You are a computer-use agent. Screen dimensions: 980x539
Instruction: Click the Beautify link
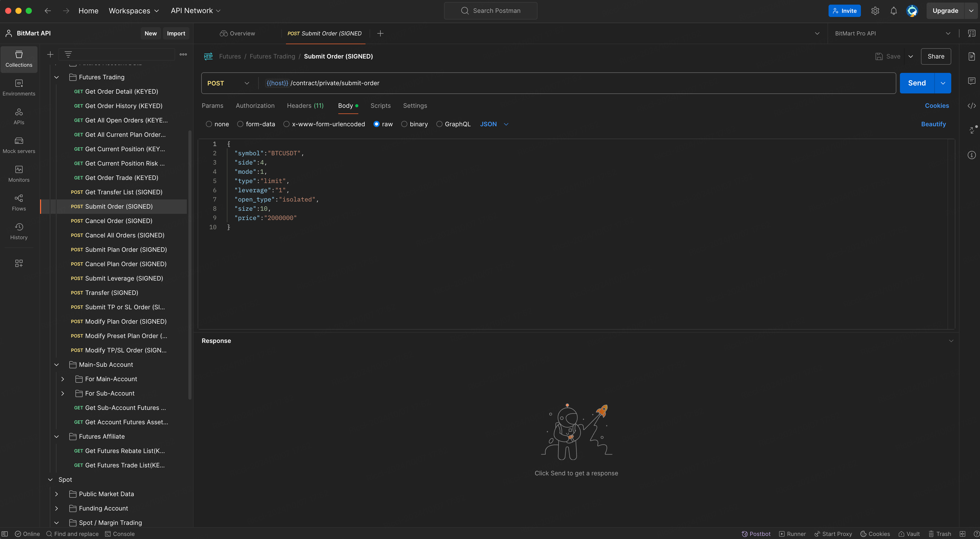933,124
